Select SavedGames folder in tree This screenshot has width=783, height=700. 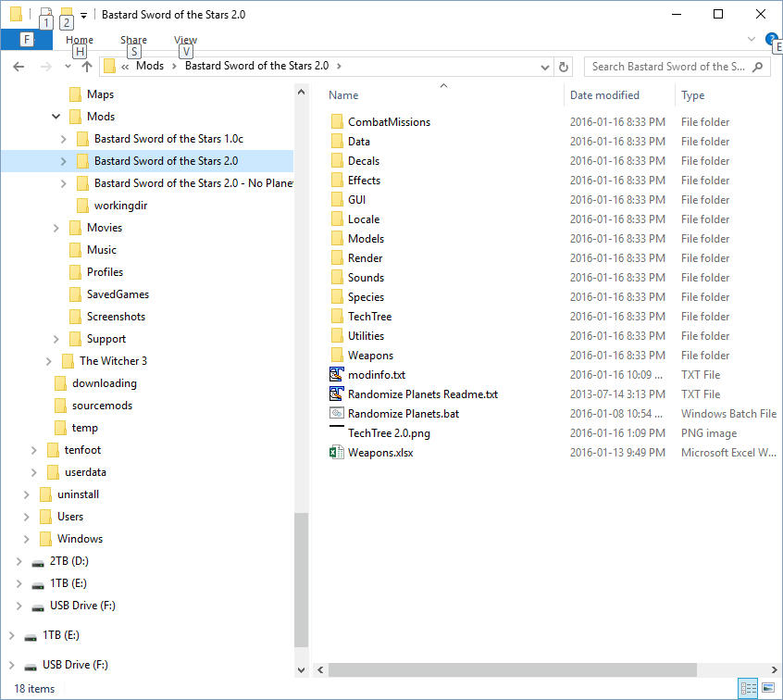[x=118, y=294]
